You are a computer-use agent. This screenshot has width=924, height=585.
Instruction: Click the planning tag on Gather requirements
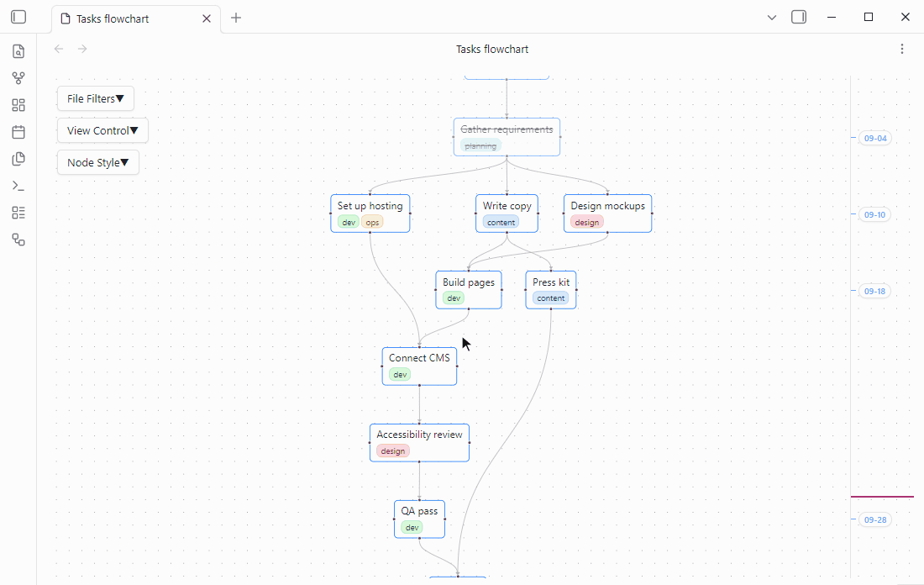(x=480, y=145)
